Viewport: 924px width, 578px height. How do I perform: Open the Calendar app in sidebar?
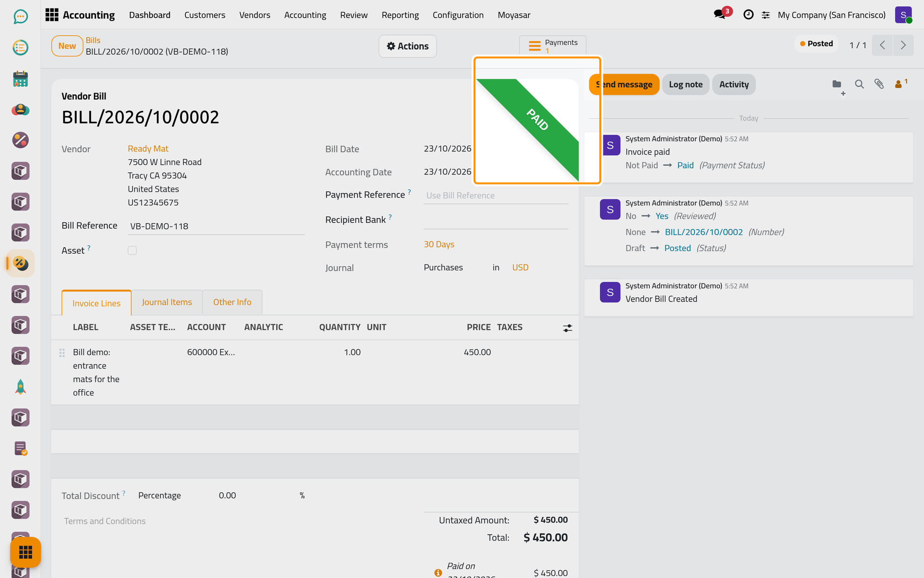coord(20,79)
